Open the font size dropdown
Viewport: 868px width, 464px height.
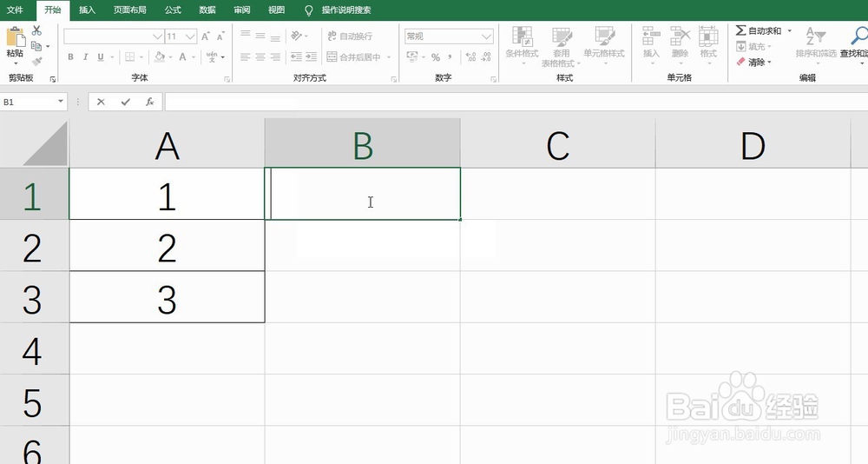pyautogui.click(x=192, y=36)
